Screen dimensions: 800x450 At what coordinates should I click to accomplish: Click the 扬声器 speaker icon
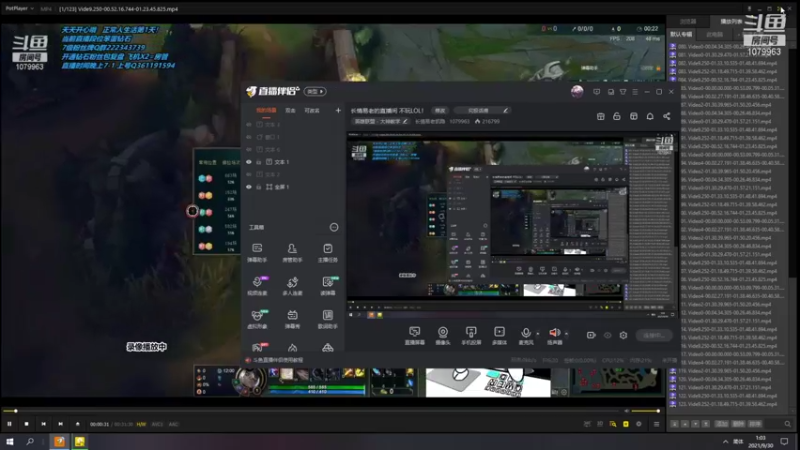coord(555,333)
